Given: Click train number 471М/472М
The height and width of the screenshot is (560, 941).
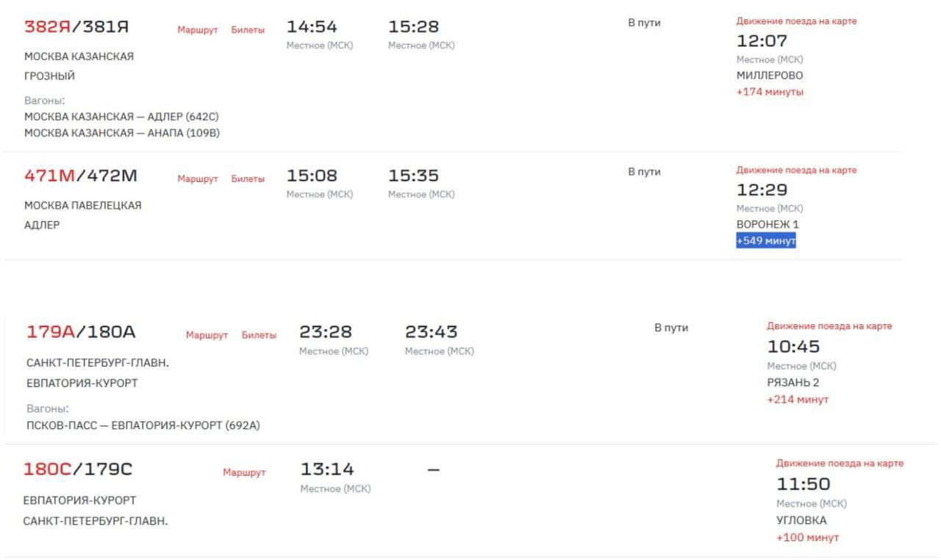Looking at the screenshot, I should pyautogui.click(x=81, y=176).
